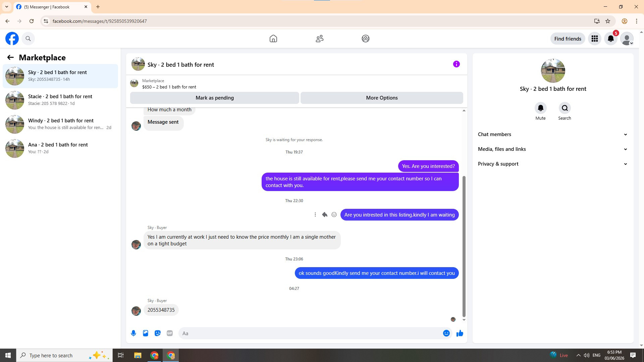Toggle conversation information purple icon
644x362 pixels.
(x=456, y=64)
